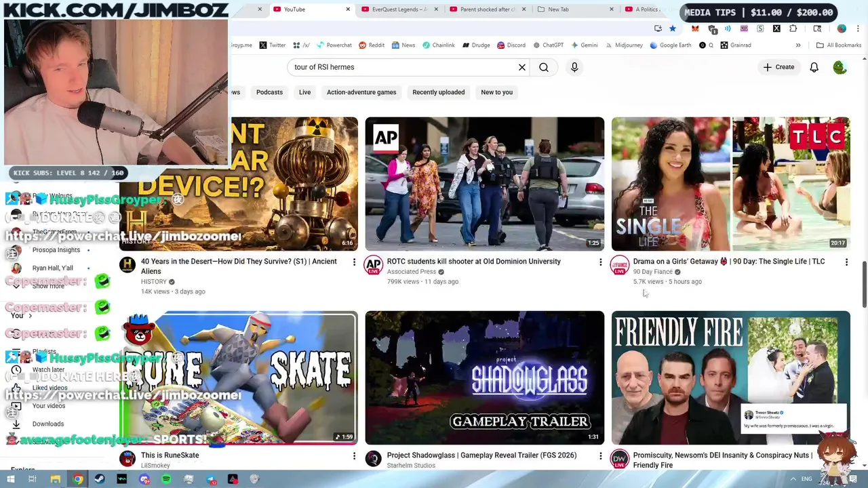Open the Discord bookmark
The height and width of the screenshot is (488, 868).
511,45
